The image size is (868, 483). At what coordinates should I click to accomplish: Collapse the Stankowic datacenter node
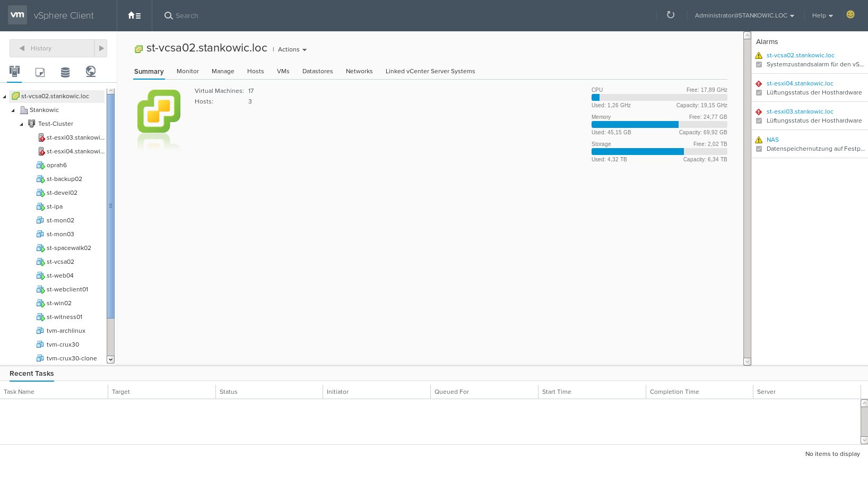pyautogui.click(x=13, y=110)
